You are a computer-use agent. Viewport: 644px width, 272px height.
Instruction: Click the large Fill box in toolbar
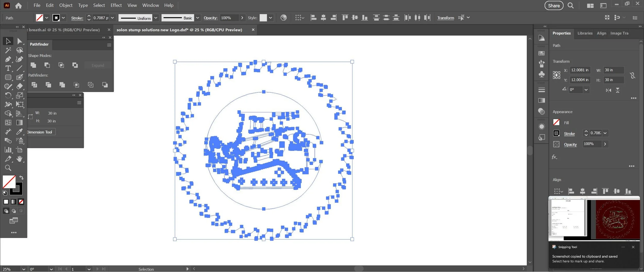point(9,182)
